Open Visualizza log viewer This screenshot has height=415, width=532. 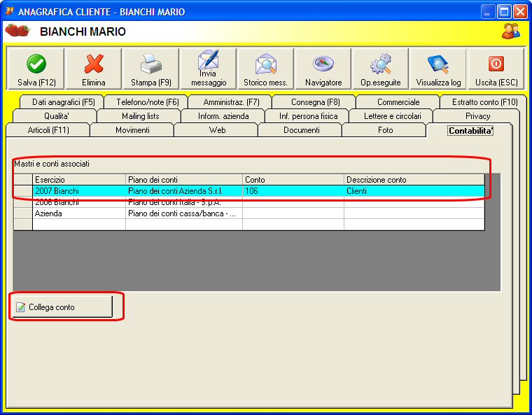pyautogui.click(x=438, y=69)
